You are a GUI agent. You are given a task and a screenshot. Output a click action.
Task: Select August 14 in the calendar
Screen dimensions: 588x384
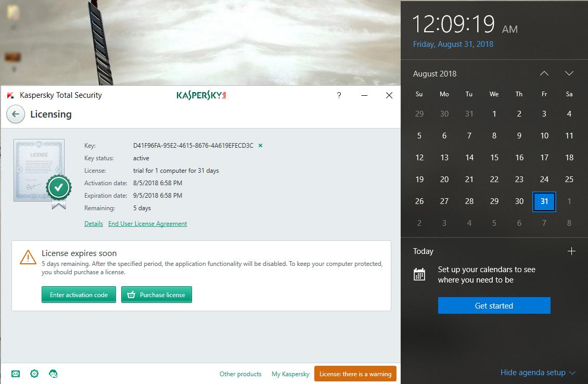click(x=469, y=158)
